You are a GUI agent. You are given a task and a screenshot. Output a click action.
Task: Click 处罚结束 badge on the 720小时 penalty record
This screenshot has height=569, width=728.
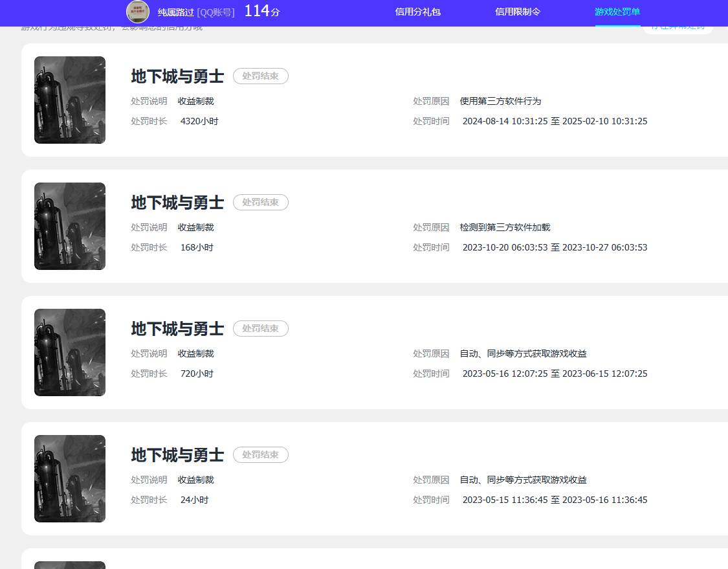point(260,329)
